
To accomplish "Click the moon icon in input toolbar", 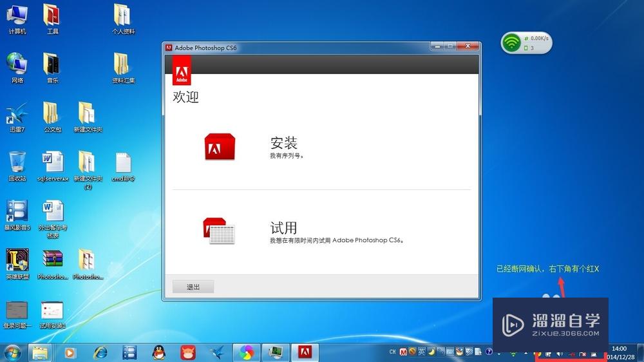I will (x=431, y=352).
